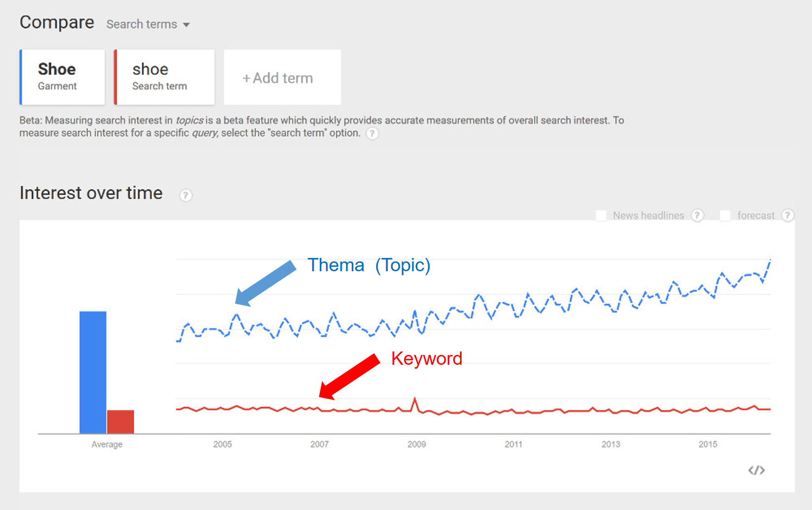Select the shoe Search term card
Viewport: 812px width, 510px height.
pos(164,77)
